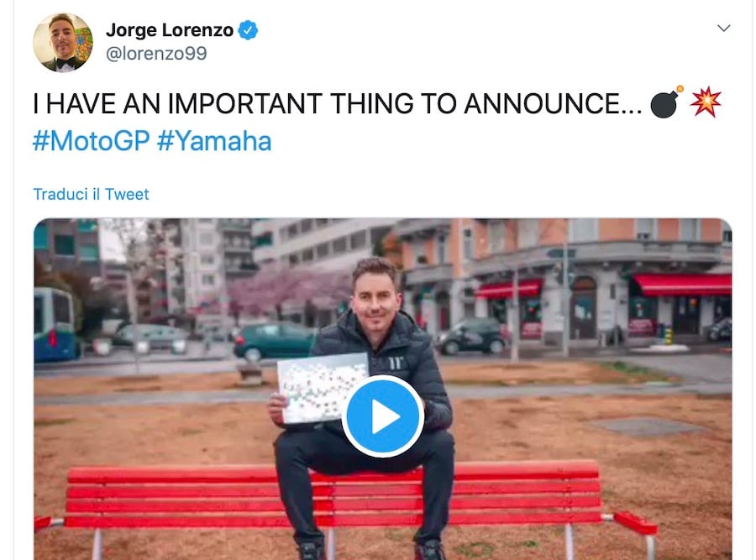Click the collision explosion emoji
The width and height of the screenshot is (756, 560).
[706, 102]
